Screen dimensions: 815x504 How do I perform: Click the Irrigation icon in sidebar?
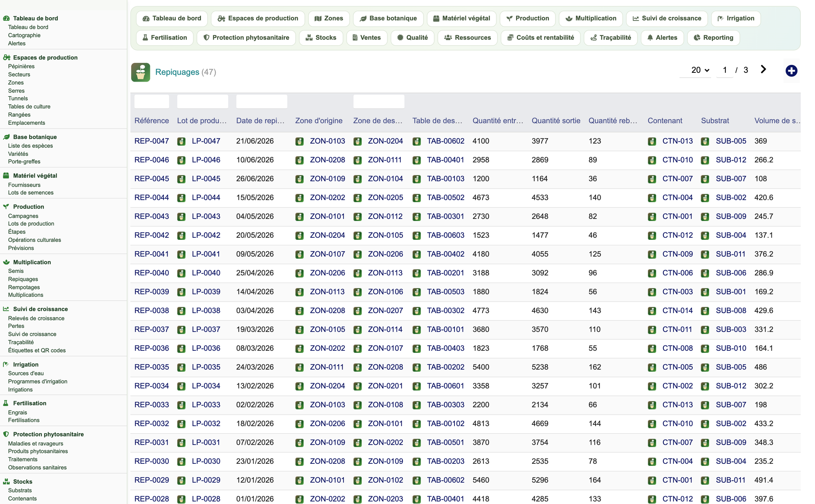coord(6,365)
